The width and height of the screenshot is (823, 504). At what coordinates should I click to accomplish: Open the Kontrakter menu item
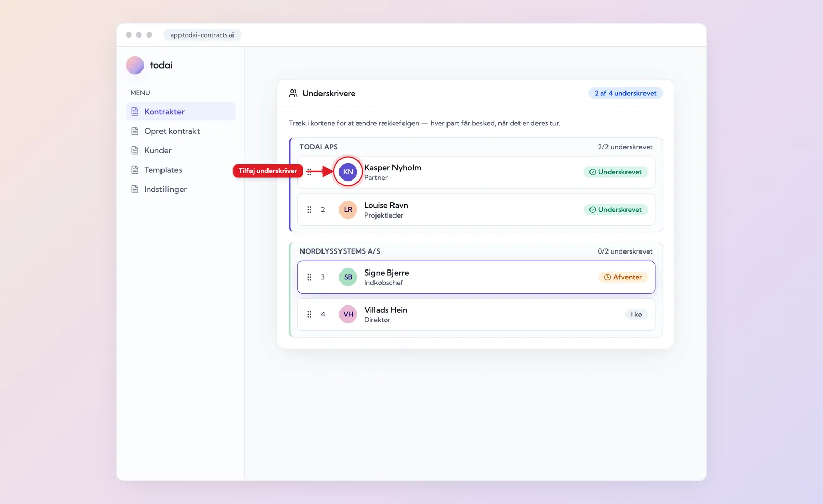point(181,112)
